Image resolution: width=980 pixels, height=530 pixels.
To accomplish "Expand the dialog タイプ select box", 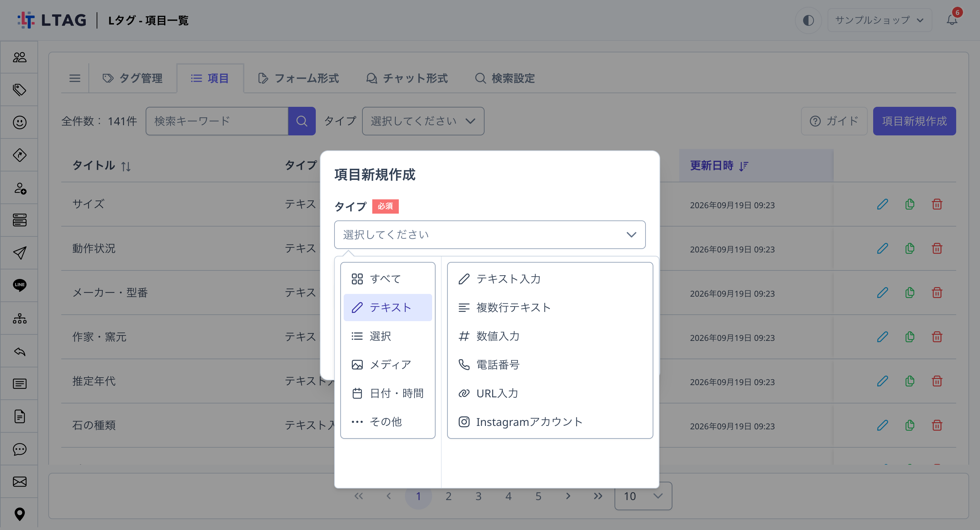I will point(490,235).
